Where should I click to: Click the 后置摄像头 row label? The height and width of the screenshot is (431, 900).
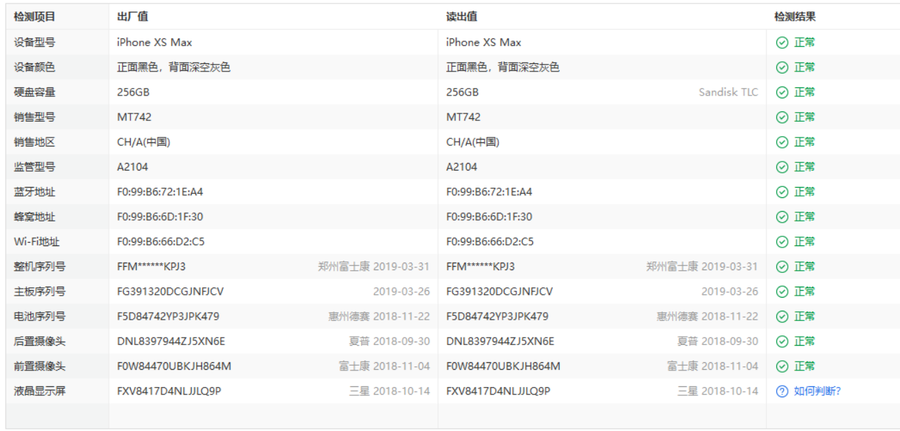(40, 341)
